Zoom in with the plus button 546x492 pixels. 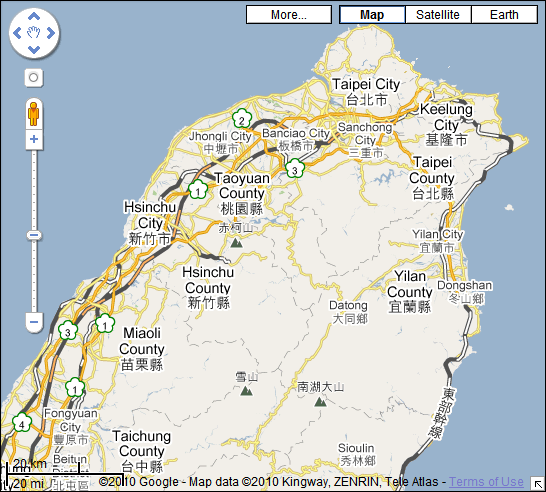34,139
